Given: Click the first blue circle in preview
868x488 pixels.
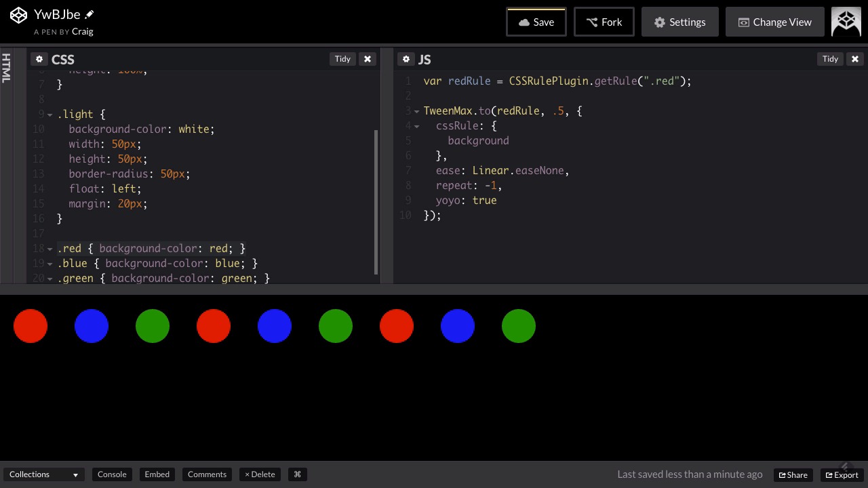Looking at the screenshot, I should 92,326.
